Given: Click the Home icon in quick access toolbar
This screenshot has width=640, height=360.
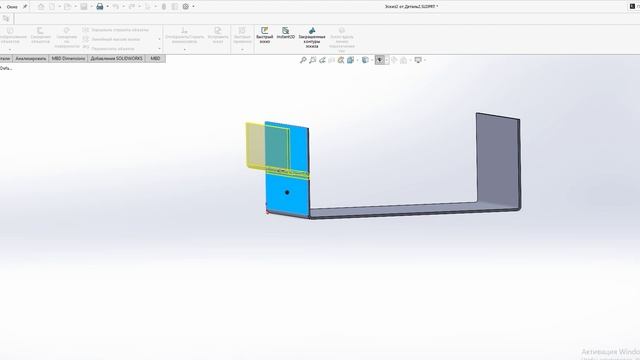Looking at the screenshot, I should coord(41,7).
